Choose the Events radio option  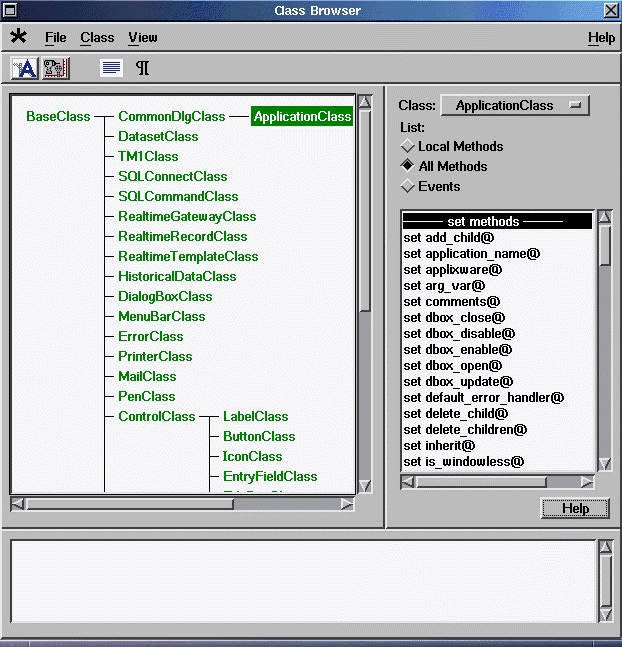pyautogui.click(x=407, y=186)
